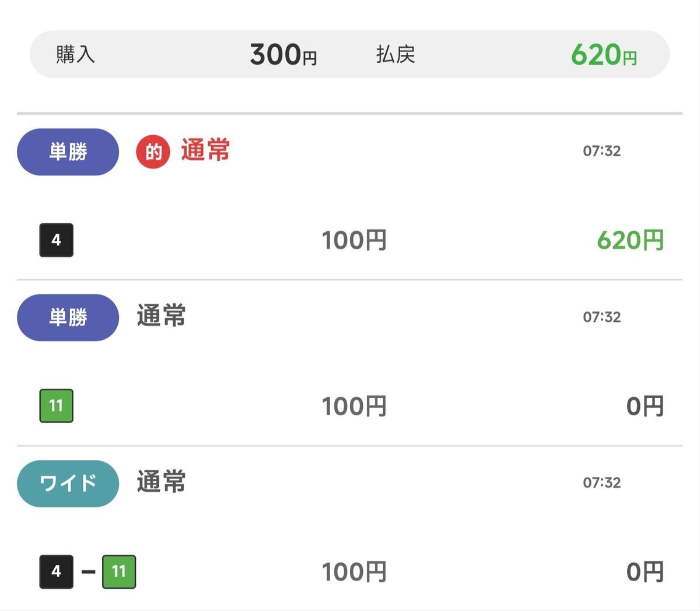Viewport: 700px width, 611px height.
Task: Click the total purchase amount 300円
Action: pyautogui.click(x=283, y=55)
